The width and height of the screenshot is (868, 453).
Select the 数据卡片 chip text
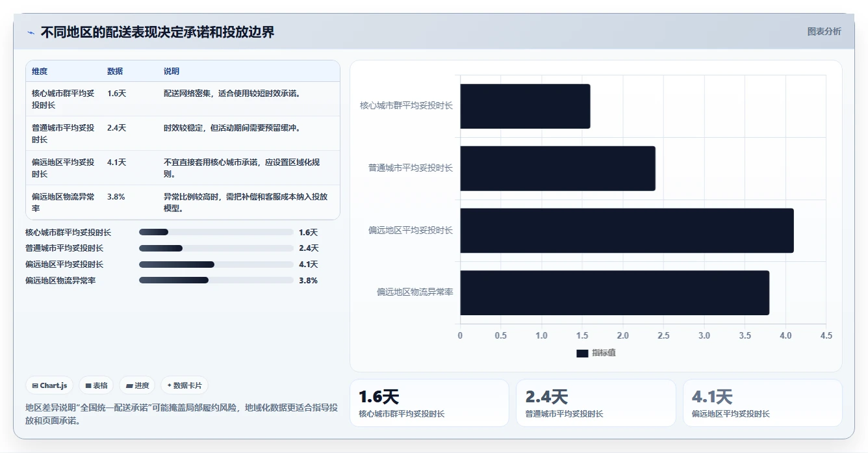tap(188, 385)
